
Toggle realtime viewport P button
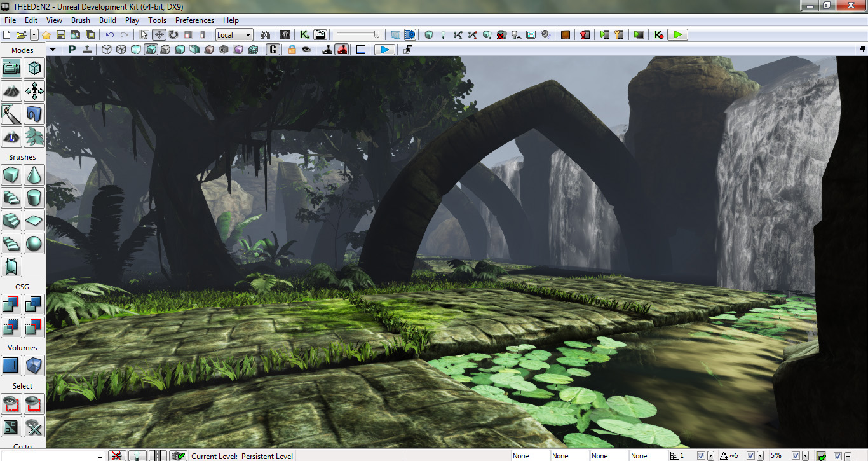pyautogui.click(x=72, y=49)
